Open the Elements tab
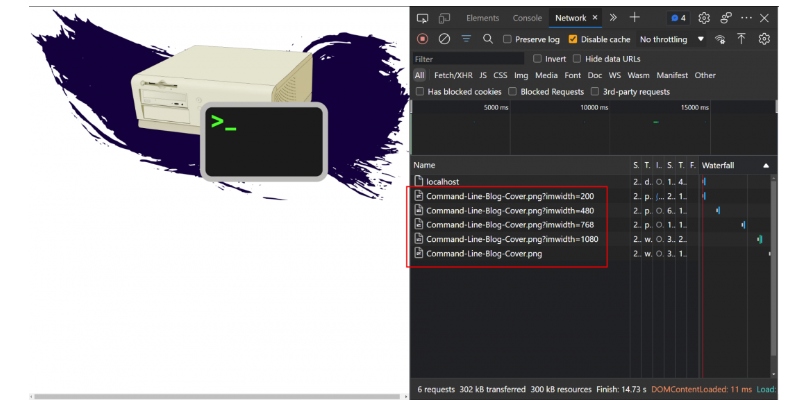Image resolution: width=795 pixels, height=404 pixels. [x=482, y=18]
